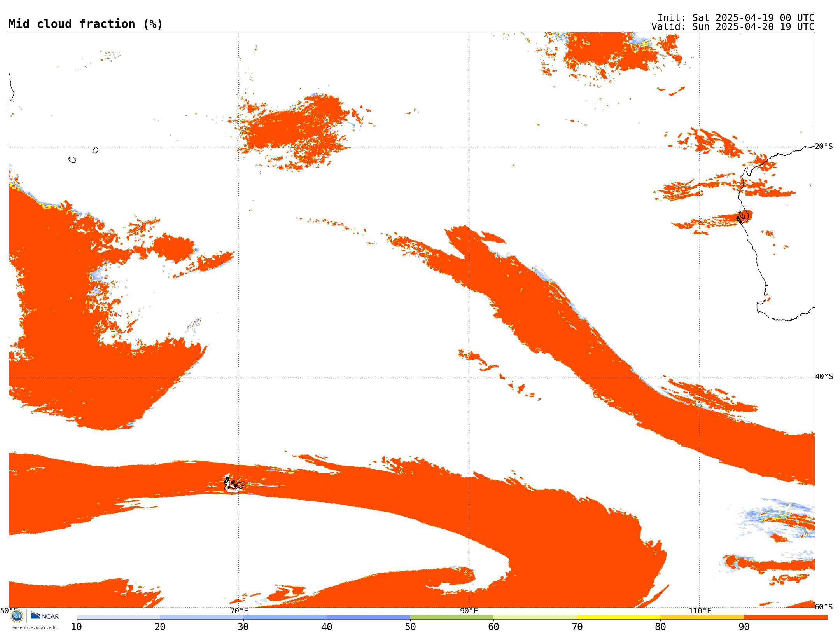This screenshot has height=632, width=840.
Task: Click the 110°E longitude label
Action: point(700,611)
